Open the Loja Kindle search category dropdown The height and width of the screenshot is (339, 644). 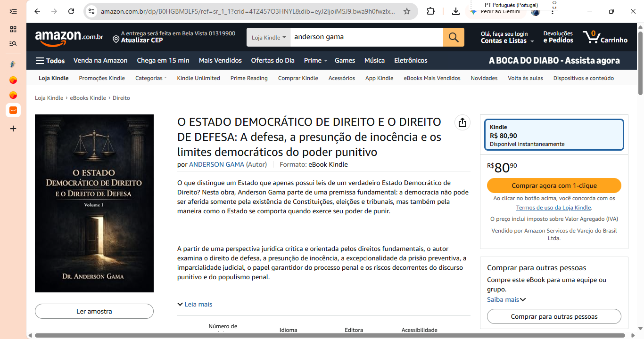(x=268, y=37)
